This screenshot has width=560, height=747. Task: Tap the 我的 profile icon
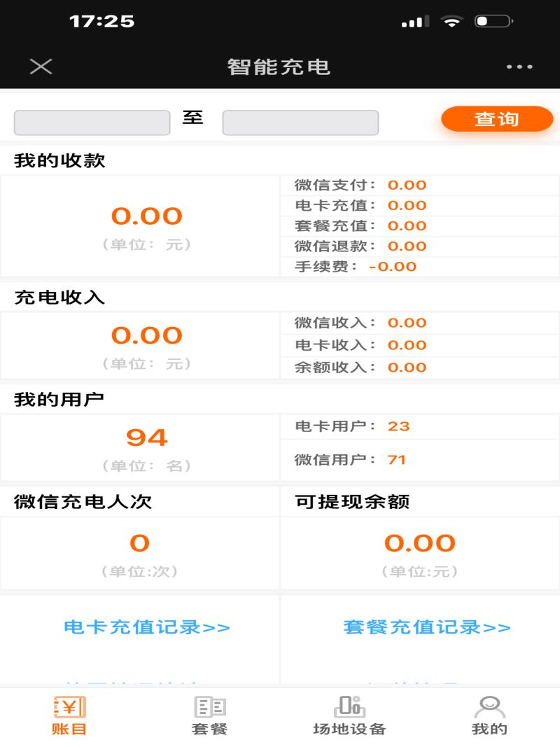[x=489, y=707]
